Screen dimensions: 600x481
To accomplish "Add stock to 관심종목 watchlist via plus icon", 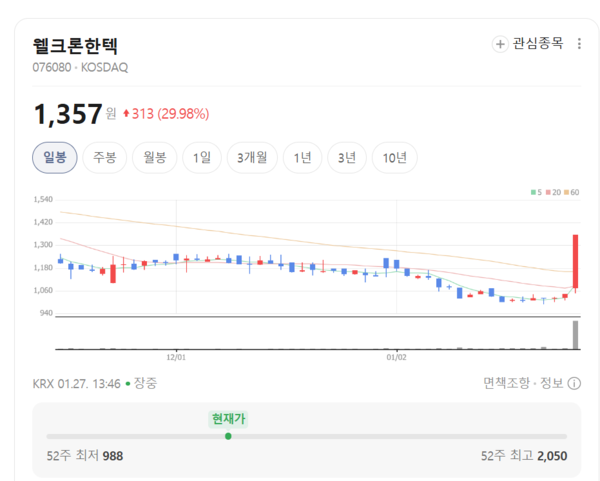I will [500, 44].
